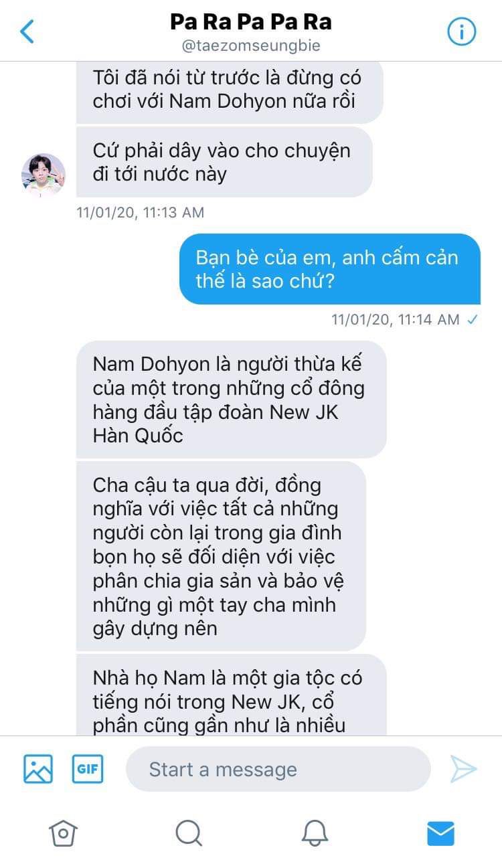The image size is (502, 868).
Task: Tap the message starting "Nhà họ Nam là một gia tộc"
Action: coord(232,695)
